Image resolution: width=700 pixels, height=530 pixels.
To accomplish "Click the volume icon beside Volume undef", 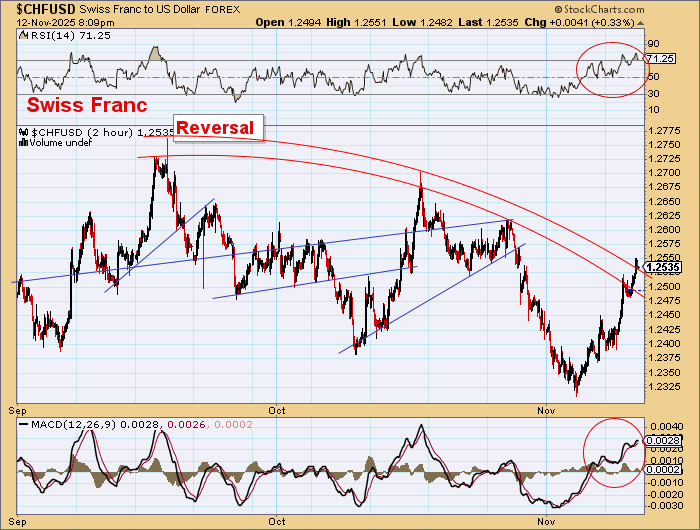I will point(23,143).
